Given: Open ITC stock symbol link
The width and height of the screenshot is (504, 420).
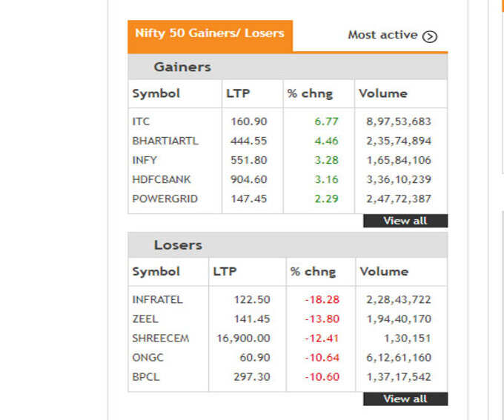Looking at the screenshot, I should (x=141, y=121).
